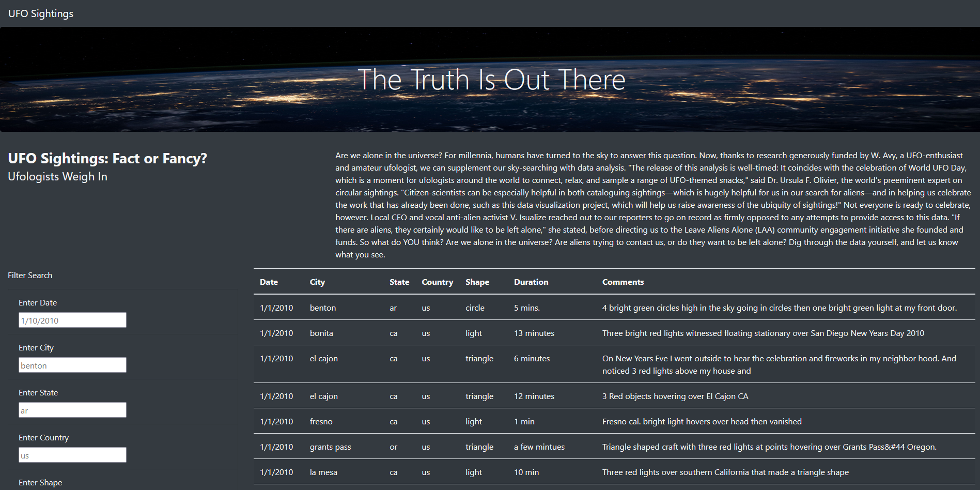The height and width of the screenshot is (490, 980).
Task: Sort the table by the Duration column
Action: point(531,282)
